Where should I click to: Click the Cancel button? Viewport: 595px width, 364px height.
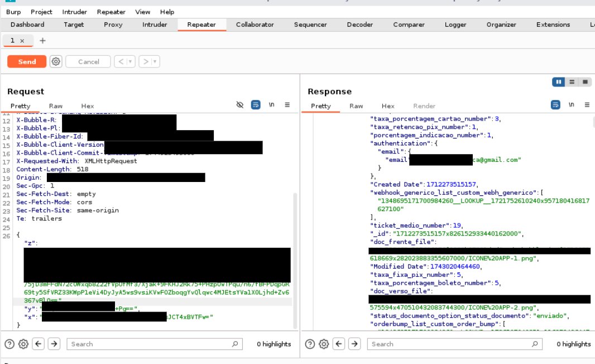click(88, 61)
